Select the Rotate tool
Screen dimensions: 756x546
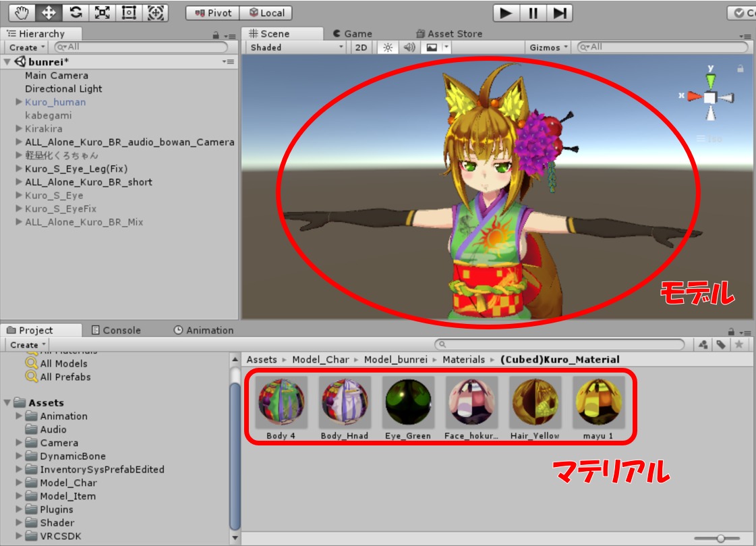click(x=76, y=12)
